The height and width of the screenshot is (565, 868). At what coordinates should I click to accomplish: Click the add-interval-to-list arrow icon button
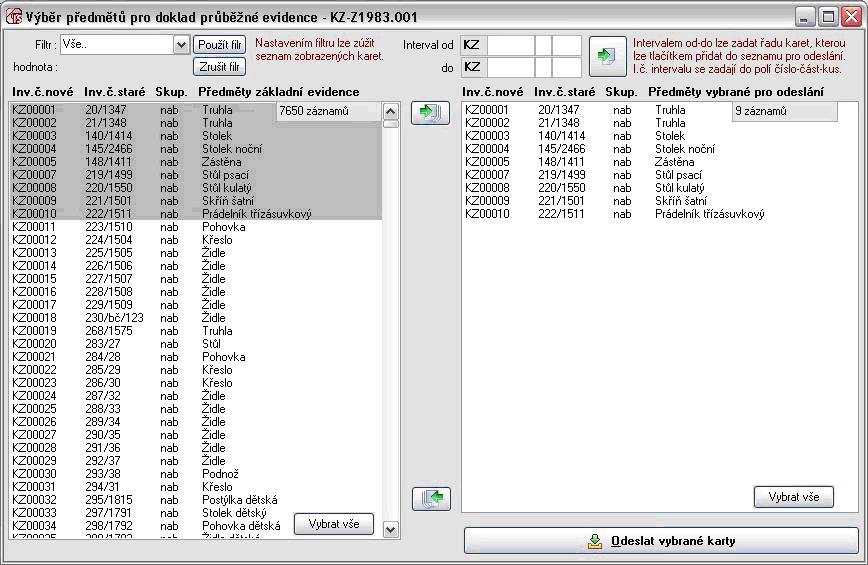click(x=607, y=56)
